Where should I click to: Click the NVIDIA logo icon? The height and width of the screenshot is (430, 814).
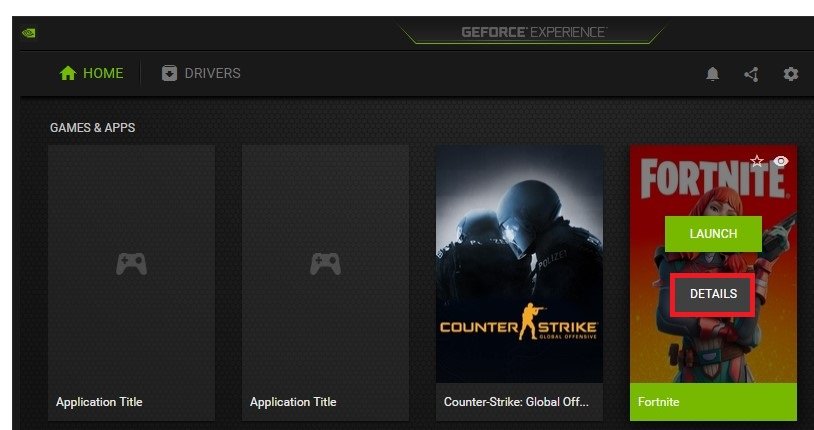click(x=29, y=33)
